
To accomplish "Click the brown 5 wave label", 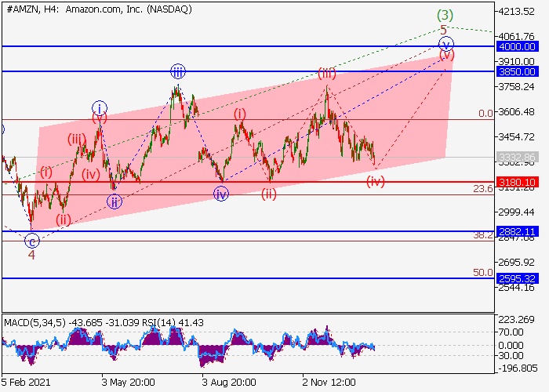I will coord(444,30).
